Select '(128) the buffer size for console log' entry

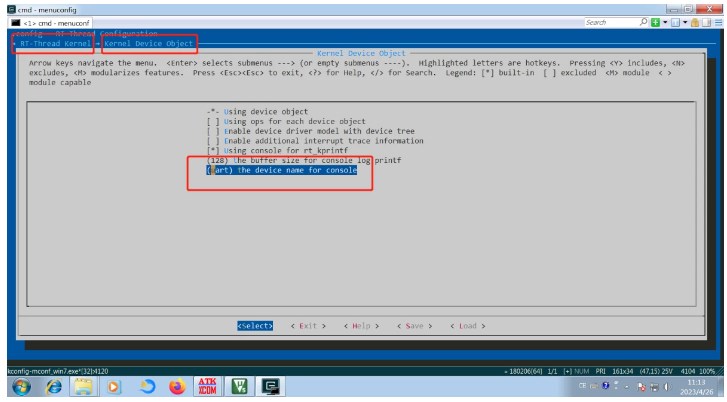[304, 160]
